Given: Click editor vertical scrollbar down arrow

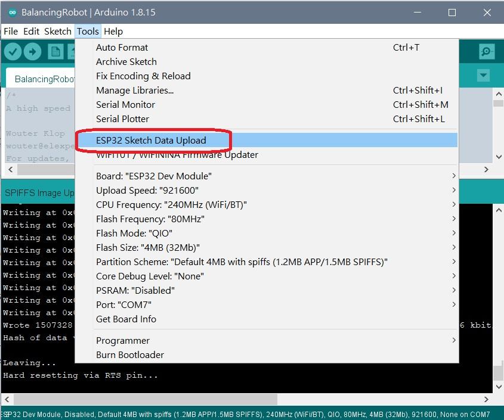Looking at the screenshot, I should (499, 157).
